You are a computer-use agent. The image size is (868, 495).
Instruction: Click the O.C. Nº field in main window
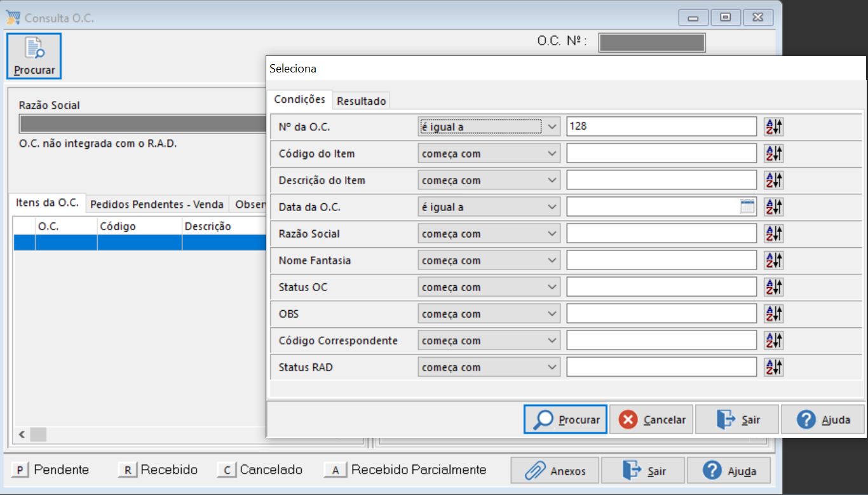652,43
